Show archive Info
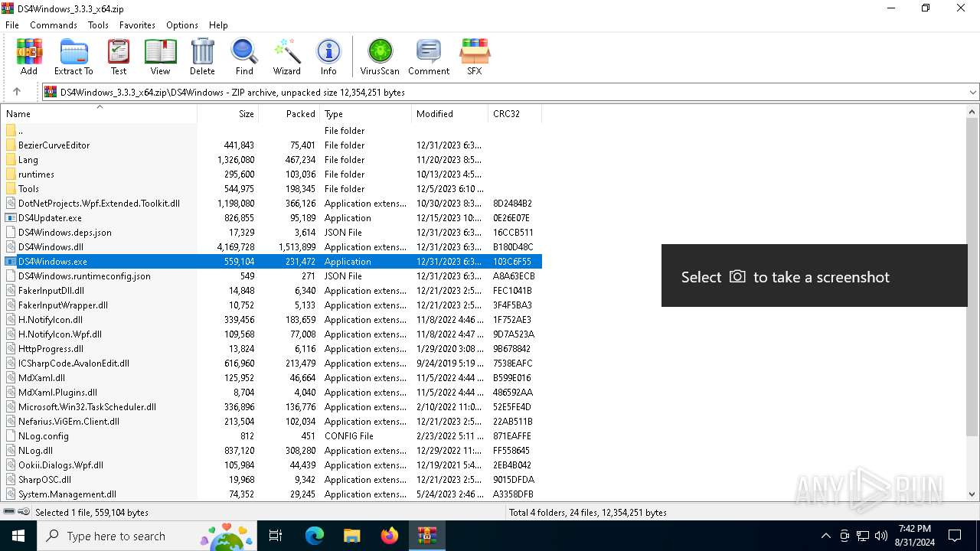Screen dimensions: 980x551 [328, 57]
